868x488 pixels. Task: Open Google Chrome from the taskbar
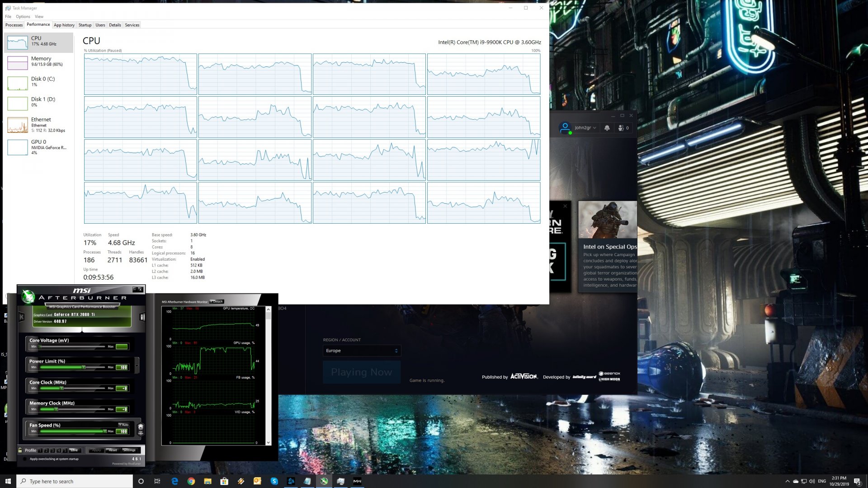(191, 481)
